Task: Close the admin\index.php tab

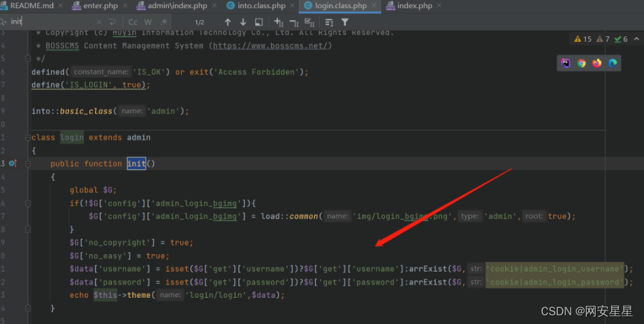Action: [215, 6]
